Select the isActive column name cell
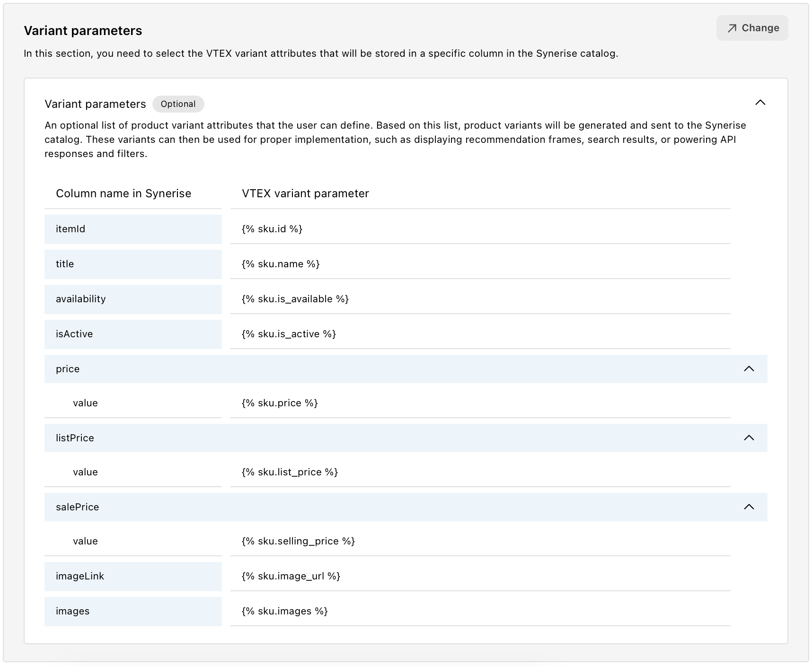812x666 pixels. pyautogui.click(x=133, y=334)
